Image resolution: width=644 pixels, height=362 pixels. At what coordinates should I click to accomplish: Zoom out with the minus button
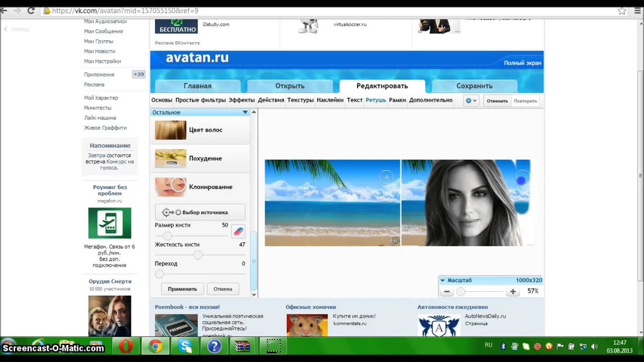click(x=447, y=292)
